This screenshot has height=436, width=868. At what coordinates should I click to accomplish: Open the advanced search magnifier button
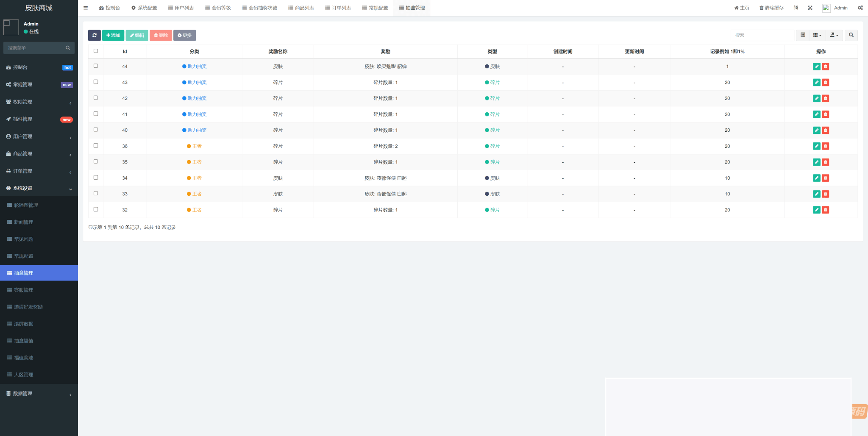coord(851,35)
